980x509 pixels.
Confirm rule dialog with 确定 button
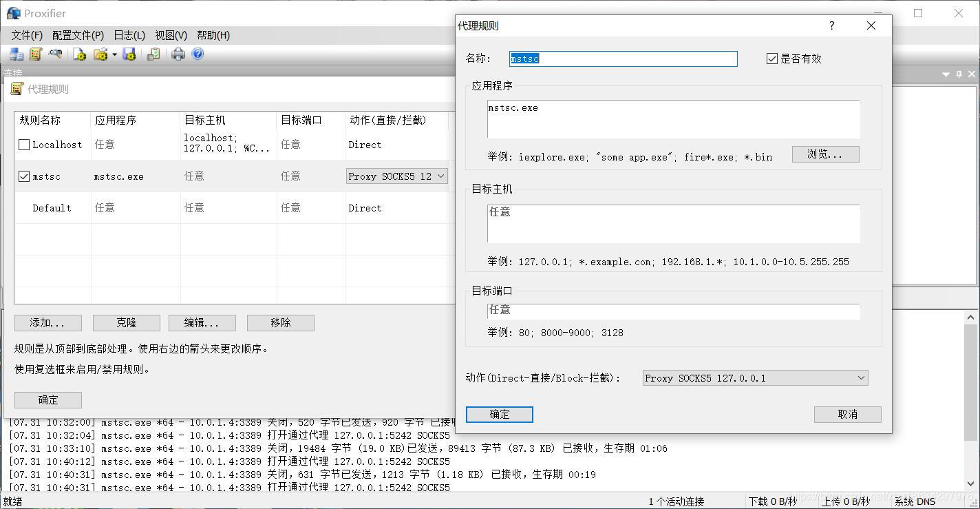click(x=500, y=415)
